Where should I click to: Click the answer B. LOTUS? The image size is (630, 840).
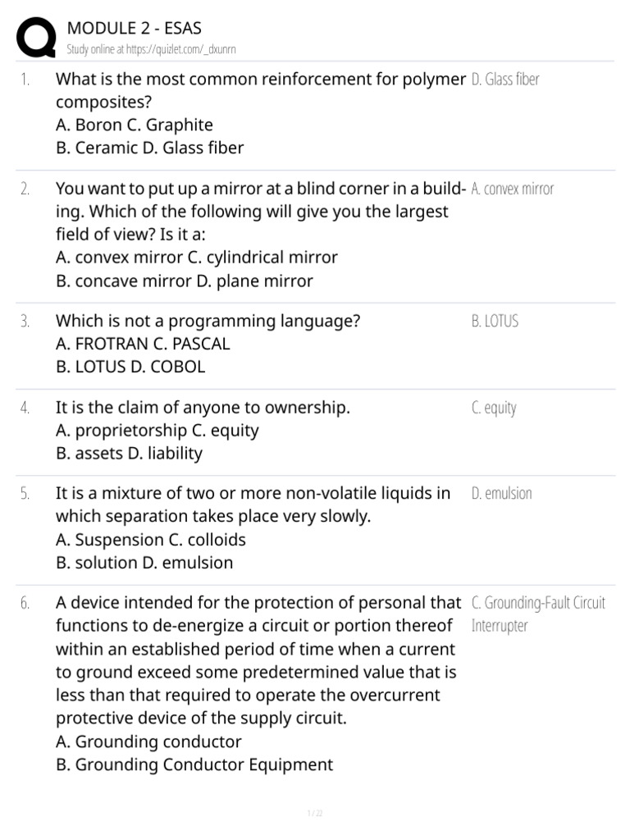(495, 321)
